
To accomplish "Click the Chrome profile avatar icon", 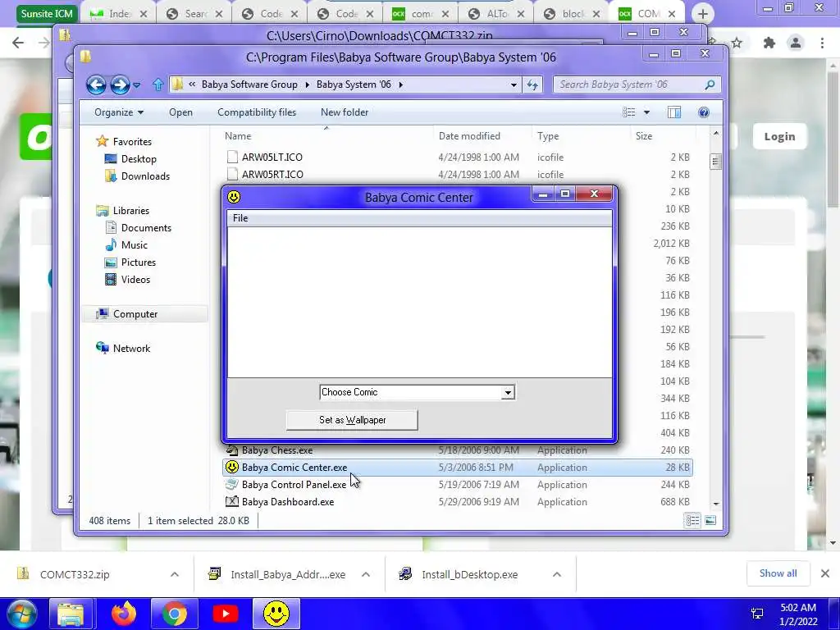I will coord(796,43).
